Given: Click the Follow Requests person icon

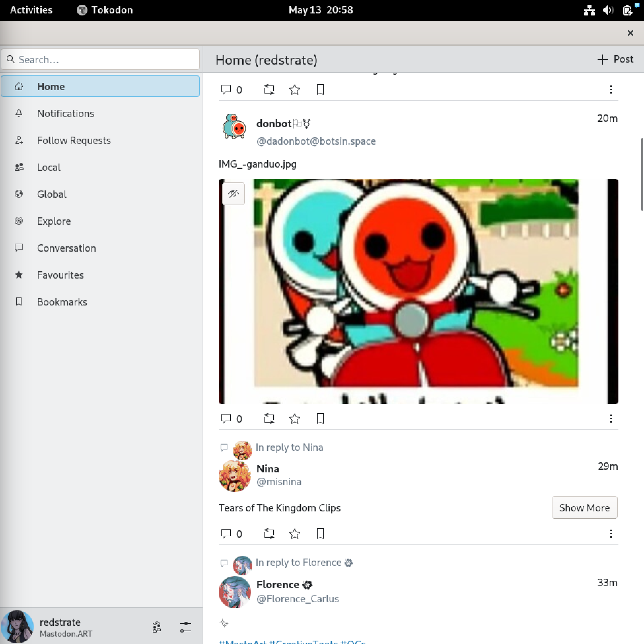Looking at the screenshot, I should [19, 140].
